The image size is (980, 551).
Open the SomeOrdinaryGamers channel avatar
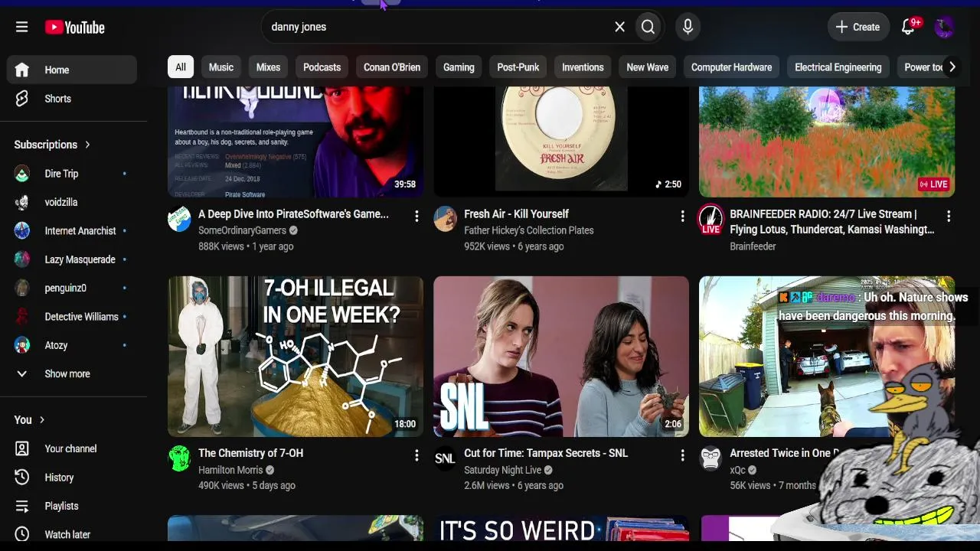pos(179,219)
